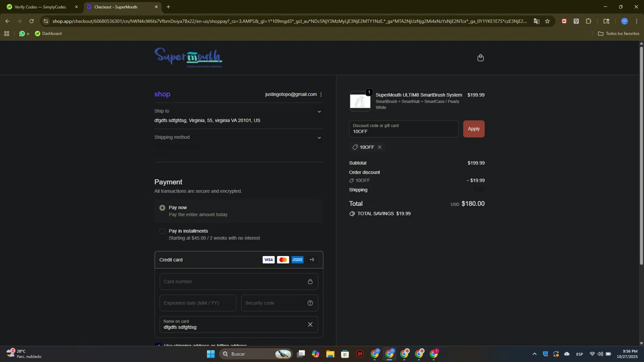Image resolution: width=644 pixels, height=362 pixels.
Task: Click the browser address bar
Action: [x=289, y=21]
